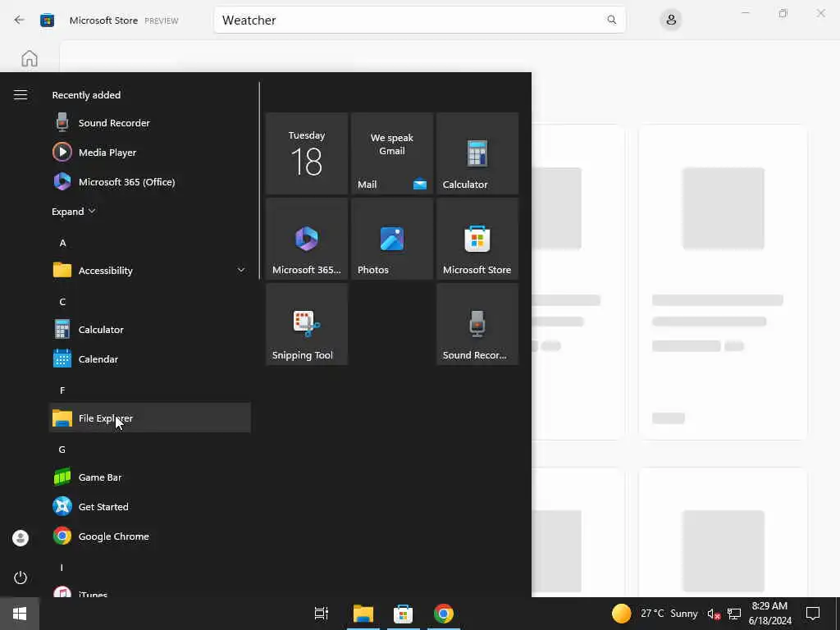Launch Media Player from the app list
840x630 pixels.
(150, 152)
